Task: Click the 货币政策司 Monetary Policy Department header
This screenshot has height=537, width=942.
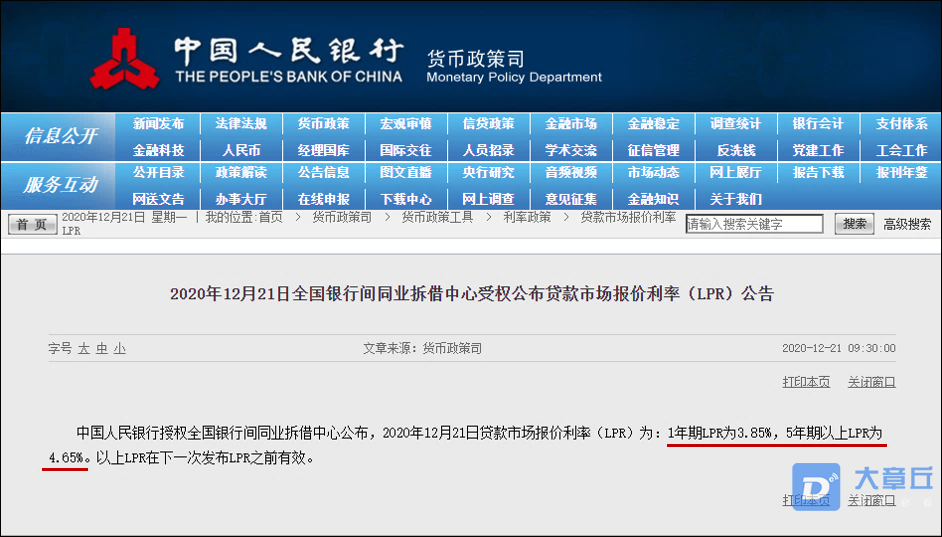Action: point(514,67)
